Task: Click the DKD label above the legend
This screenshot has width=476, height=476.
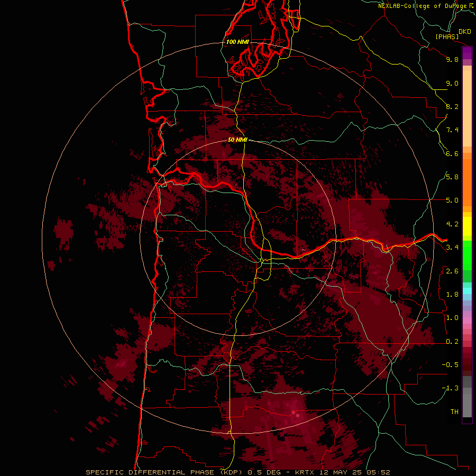Action: [x=465, y=32]
